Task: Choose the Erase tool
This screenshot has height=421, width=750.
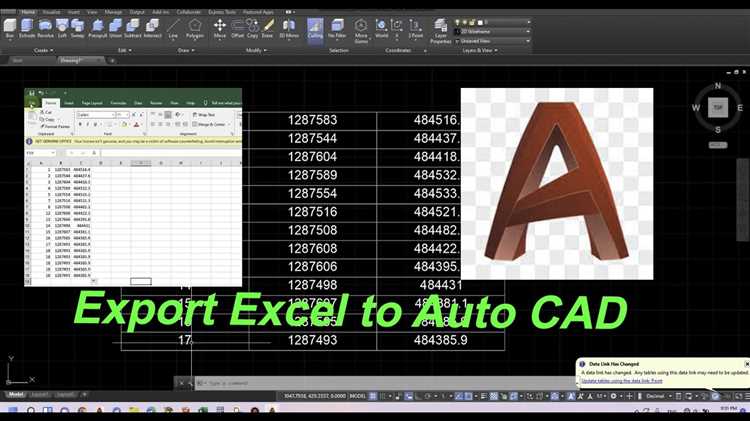Action: [268, 28]
